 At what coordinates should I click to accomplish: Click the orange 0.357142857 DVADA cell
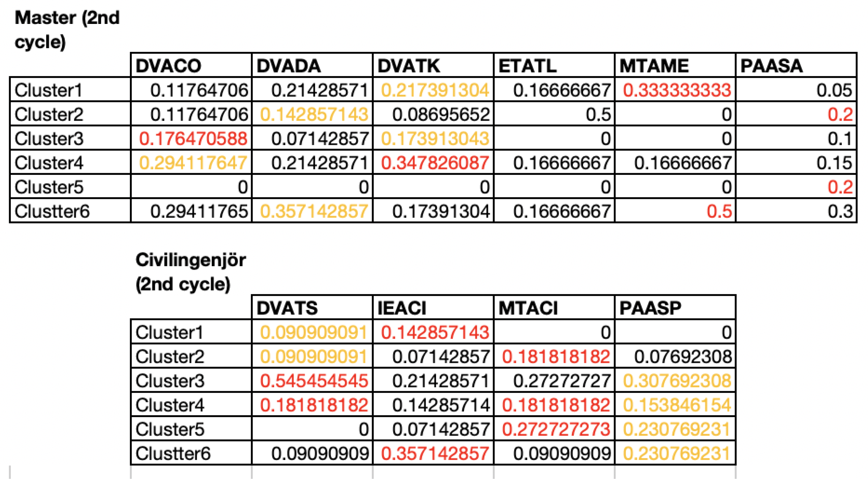click(312, 211)
